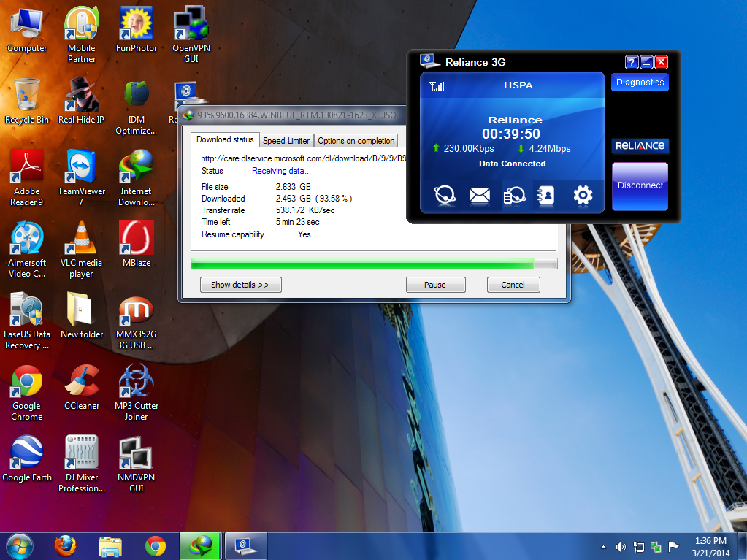Launch MP3 Cutter Joiner
The height and width of the screenshot is (560, 747).
tap(137, 393)
